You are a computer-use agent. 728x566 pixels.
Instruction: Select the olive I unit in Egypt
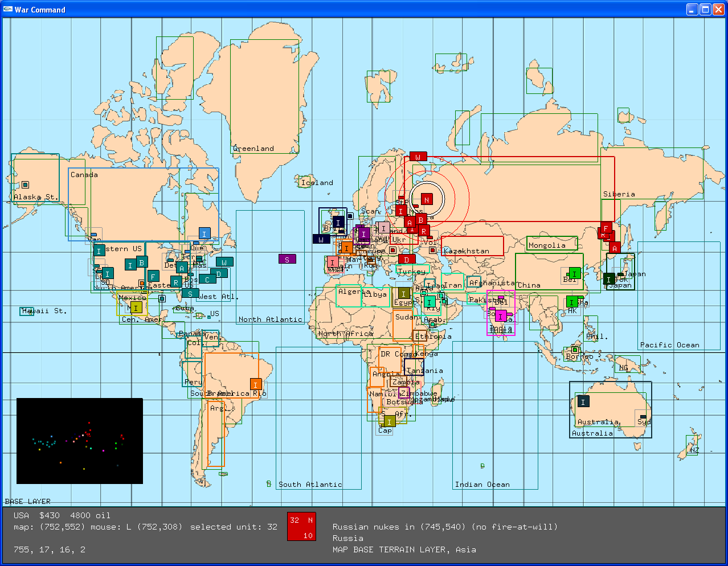tap(403, 294)
